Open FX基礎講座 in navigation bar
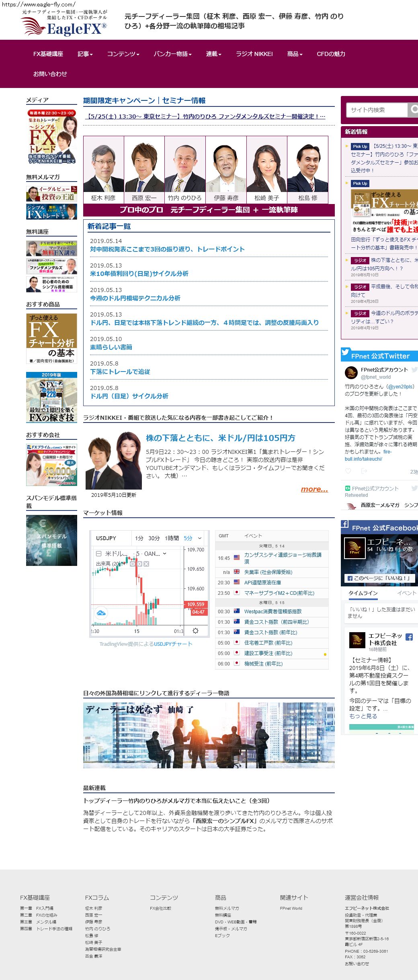This screenshot has width=418, height=980. pos(48,54)
